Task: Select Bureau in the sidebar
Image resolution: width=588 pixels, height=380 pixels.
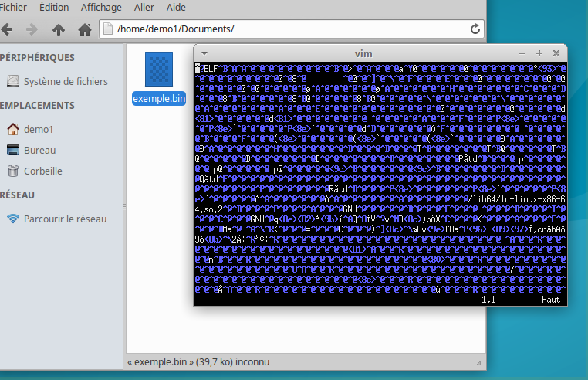Action: coord(39,150)
